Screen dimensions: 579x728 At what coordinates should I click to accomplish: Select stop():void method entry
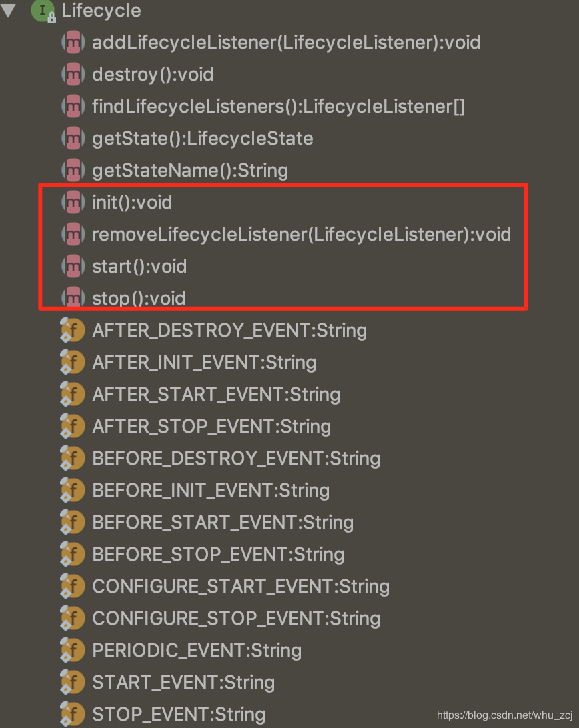point(139,298)
